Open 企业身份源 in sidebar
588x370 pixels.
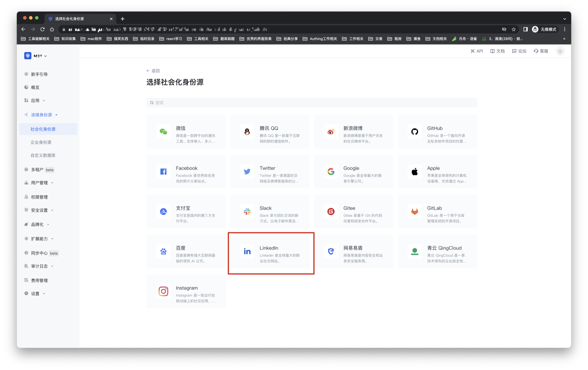point(41,142)
